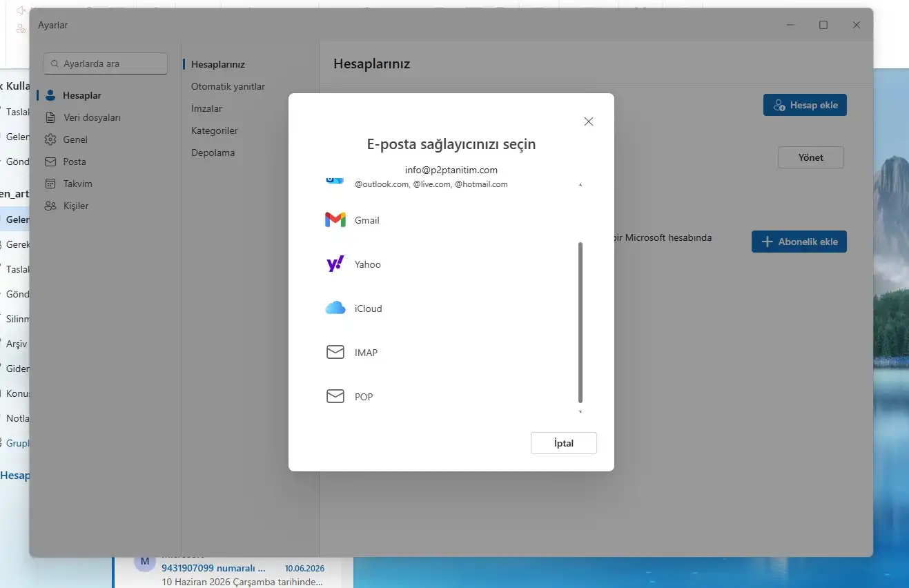Select the IMAP envelope icon
Viewport: 909px width, 588px height.
coord(335,353)
